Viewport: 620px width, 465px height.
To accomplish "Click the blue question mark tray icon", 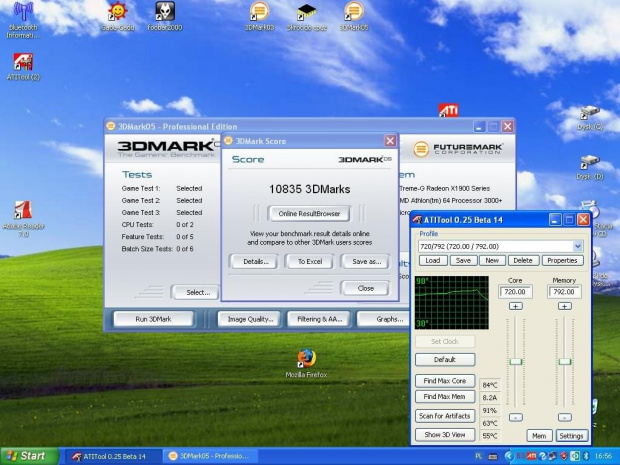I will 542,456.
